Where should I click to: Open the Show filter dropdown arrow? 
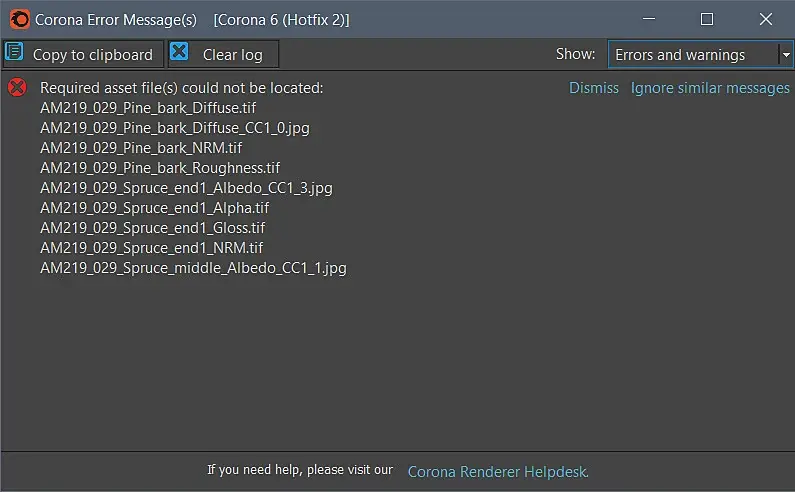786,55
